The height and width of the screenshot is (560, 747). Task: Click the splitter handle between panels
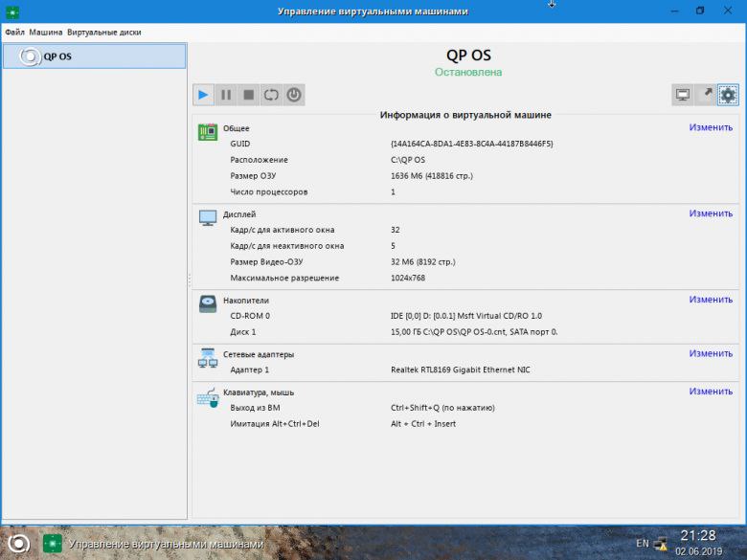[189, 280]
